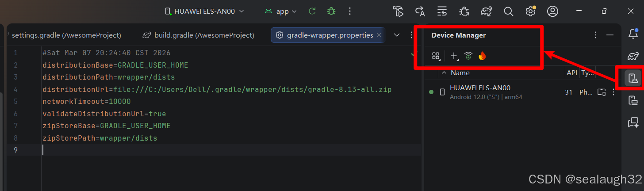This screenshot has height=191, width=644.
Task: Open HUAWEI ELS-AN00 row overflow menu
Action: pyautogui.click(x=613, y=92)
